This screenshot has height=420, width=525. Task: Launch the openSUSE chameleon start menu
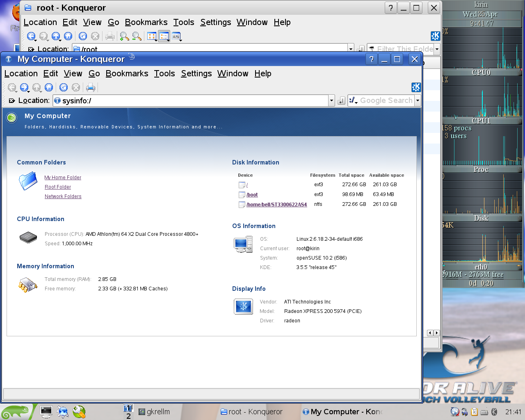[x=16, y=411]
